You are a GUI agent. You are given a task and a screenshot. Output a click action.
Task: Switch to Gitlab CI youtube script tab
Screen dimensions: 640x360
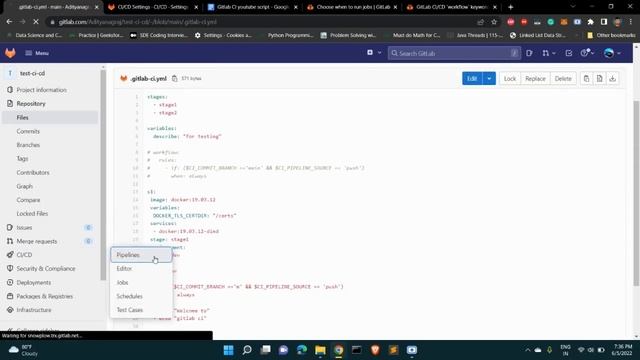click(x=252, y=7)
